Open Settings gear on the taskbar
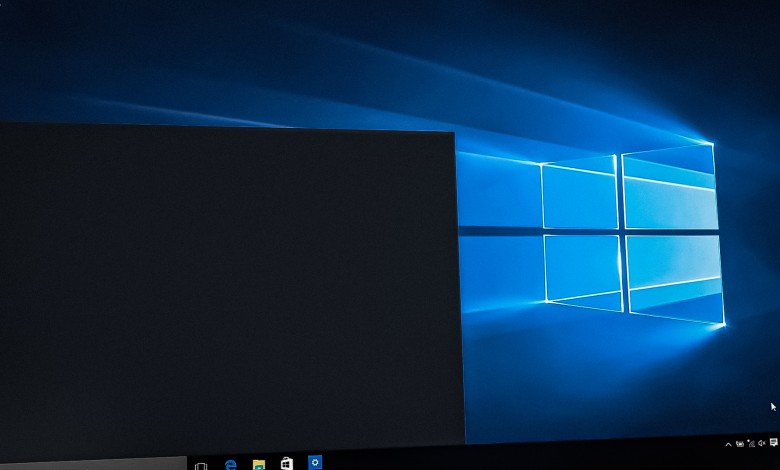Screen dimensions: 780x470 click(x=315, y=462)
